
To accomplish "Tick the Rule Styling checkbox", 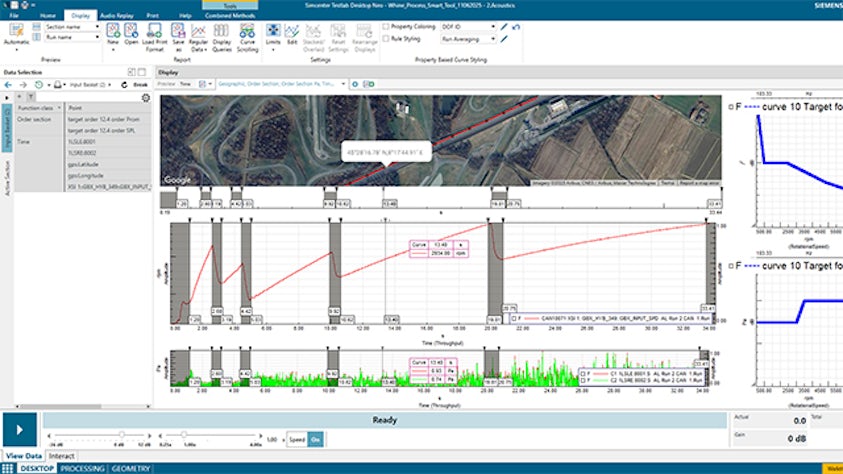I will pos(388,39).
